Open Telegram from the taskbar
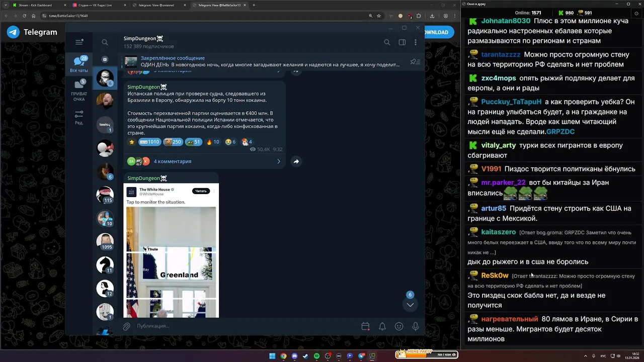The height and width of the screenshot is (362, 644). point(361,356)
